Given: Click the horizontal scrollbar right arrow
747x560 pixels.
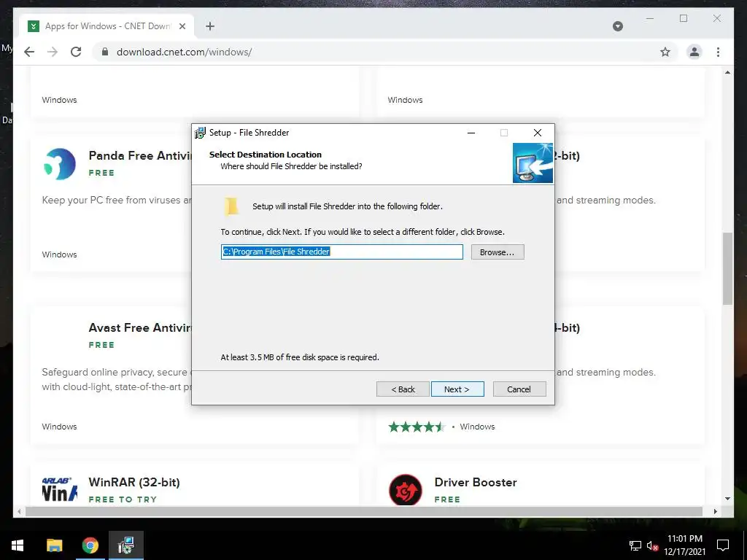Looking at the screenshot, I should pyautogui.click(x=715, y=511).
